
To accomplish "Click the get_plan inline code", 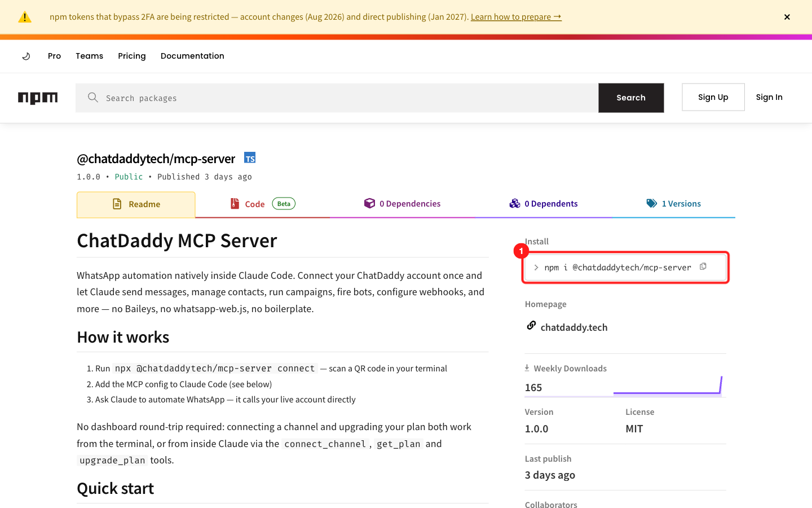I will (x=399, y=444).
